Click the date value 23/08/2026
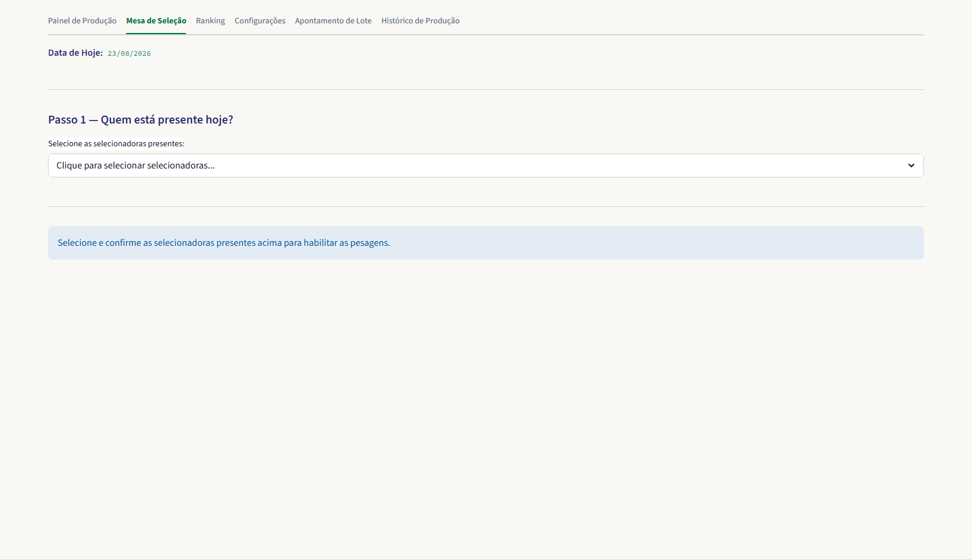The width and height of the screenshot is (972, 560). pos(130,53)
